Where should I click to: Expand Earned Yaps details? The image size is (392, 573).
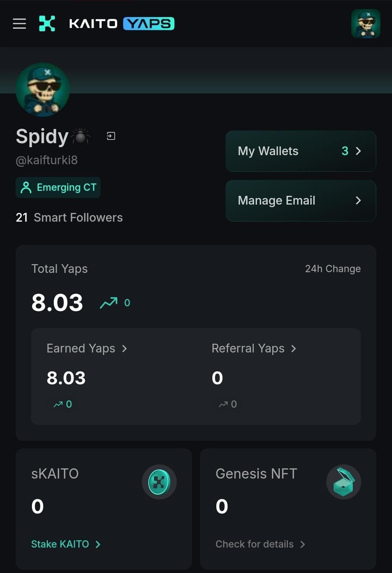[x=87, y=348]
